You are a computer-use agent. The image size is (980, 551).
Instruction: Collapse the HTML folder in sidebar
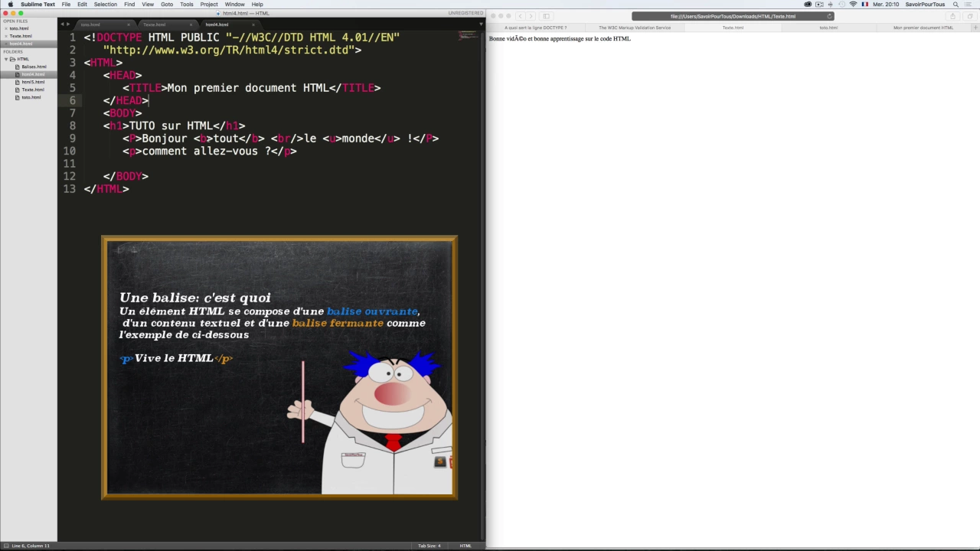[6, 59]
